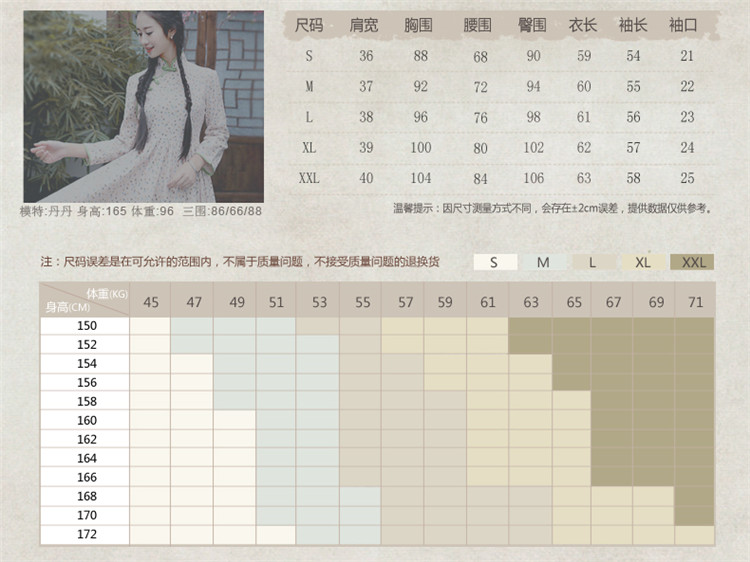Click the 肩宽 column header

[x=364, y=25]
